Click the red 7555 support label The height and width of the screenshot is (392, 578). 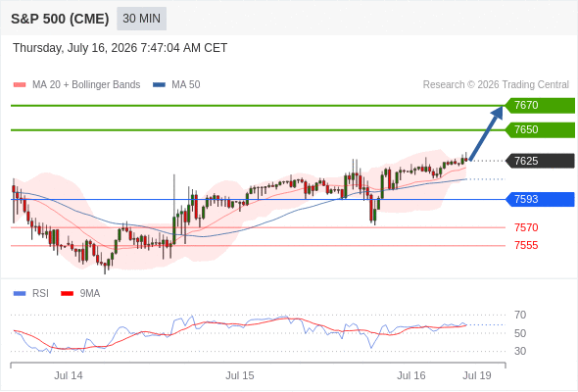pyautogui.click(x=526, y=245)
